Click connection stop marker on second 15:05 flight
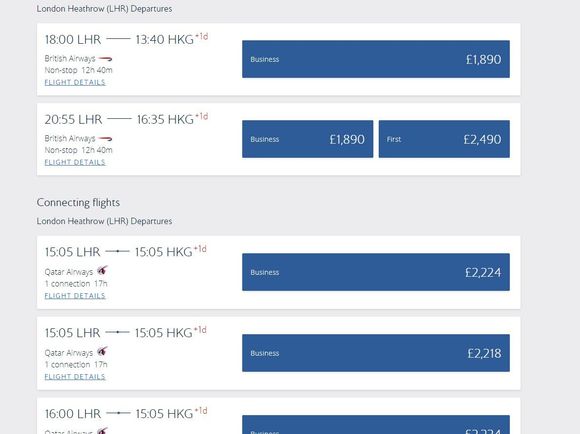 pyautogui.click(x=118, y=332)
